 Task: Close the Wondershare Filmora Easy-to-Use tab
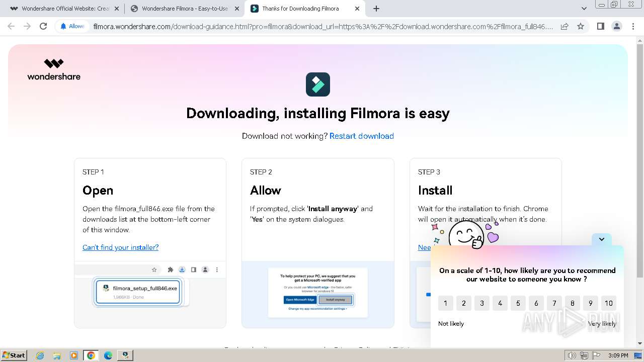pyautogui.click(x=237, y=9)
